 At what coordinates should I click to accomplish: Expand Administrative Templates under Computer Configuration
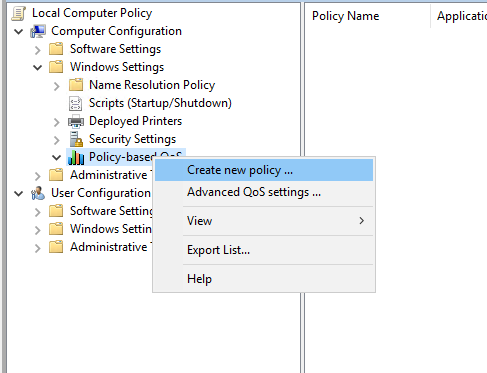tap(38, 176)
